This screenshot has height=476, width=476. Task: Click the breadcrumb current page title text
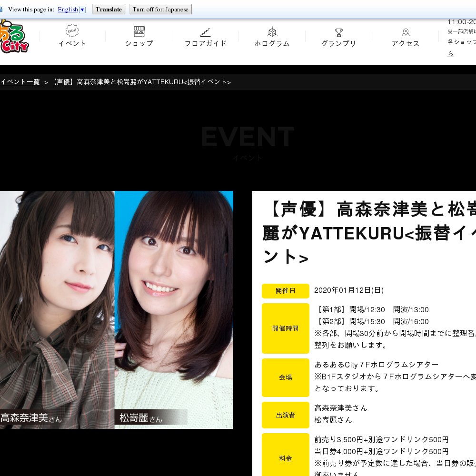(x=141, y=82)
